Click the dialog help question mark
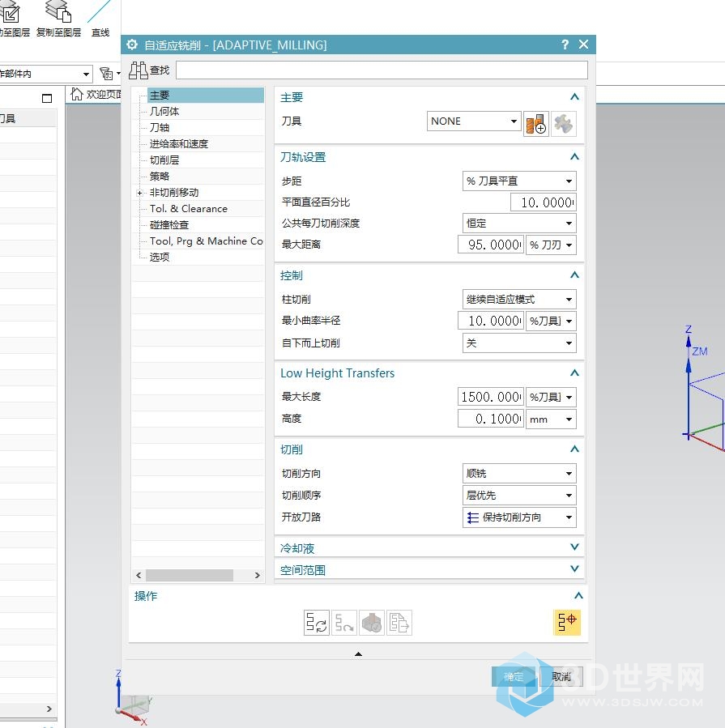This screenshot has height=728, width=725. pyautogui.click(x=565, y=45)
